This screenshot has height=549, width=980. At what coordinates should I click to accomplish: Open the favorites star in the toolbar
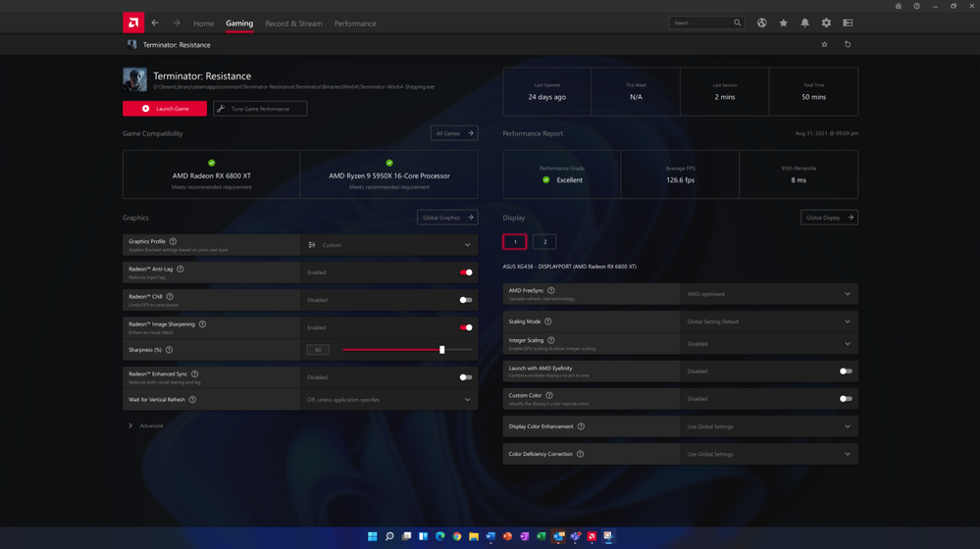pyautogui.click(x=783, y=24)
